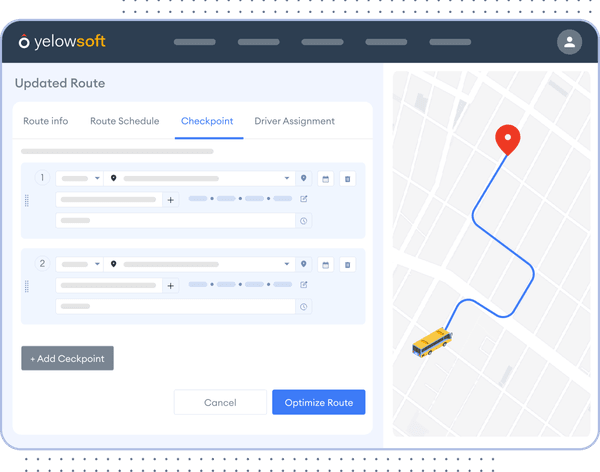Click checkpoint 1 text field beside plus
The width and height of the screenshot is (600, 472).
coord(109,200)
